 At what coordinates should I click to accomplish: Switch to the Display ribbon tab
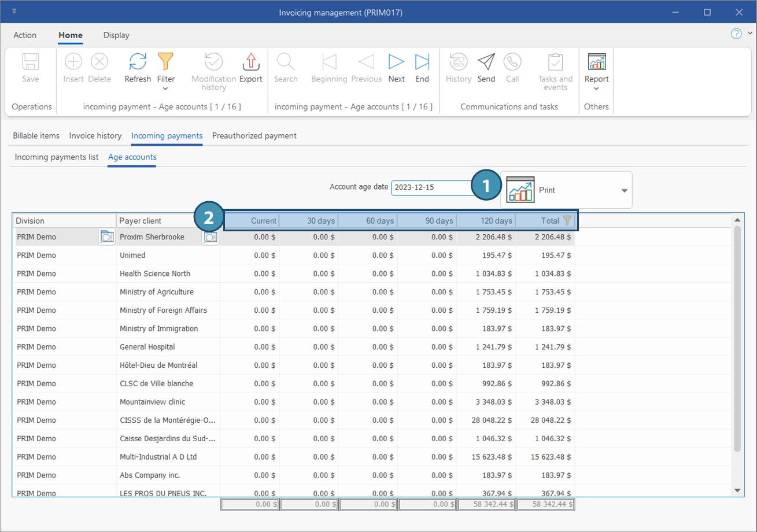pos(116,35)
